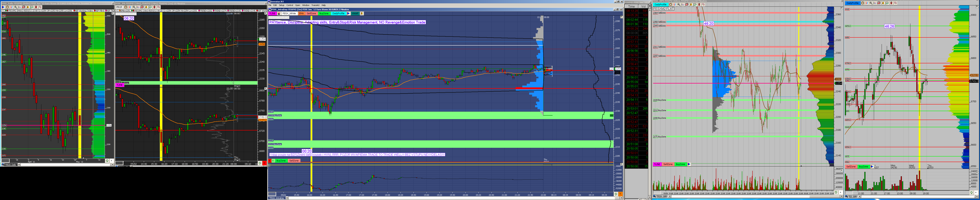Open the Setup menu
This screenshot has height=200, width=980.
282,5
